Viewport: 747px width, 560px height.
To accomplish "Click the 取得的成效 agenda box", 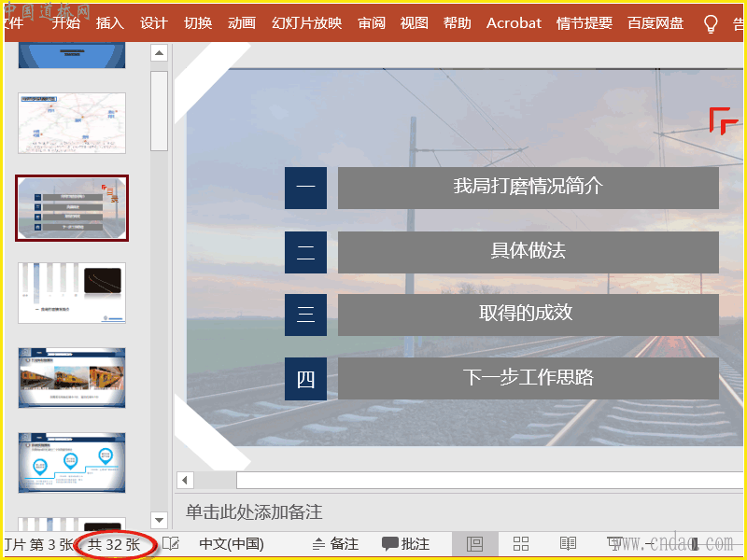I will [528, 315].
